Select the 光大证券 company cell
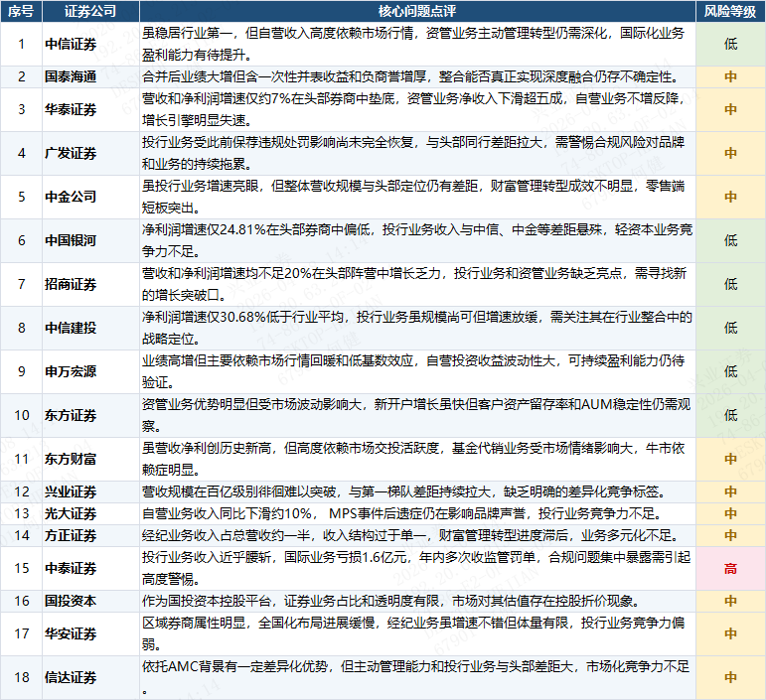Image resolution: width=766 pixels, height=700 pixels. (90, 513)
